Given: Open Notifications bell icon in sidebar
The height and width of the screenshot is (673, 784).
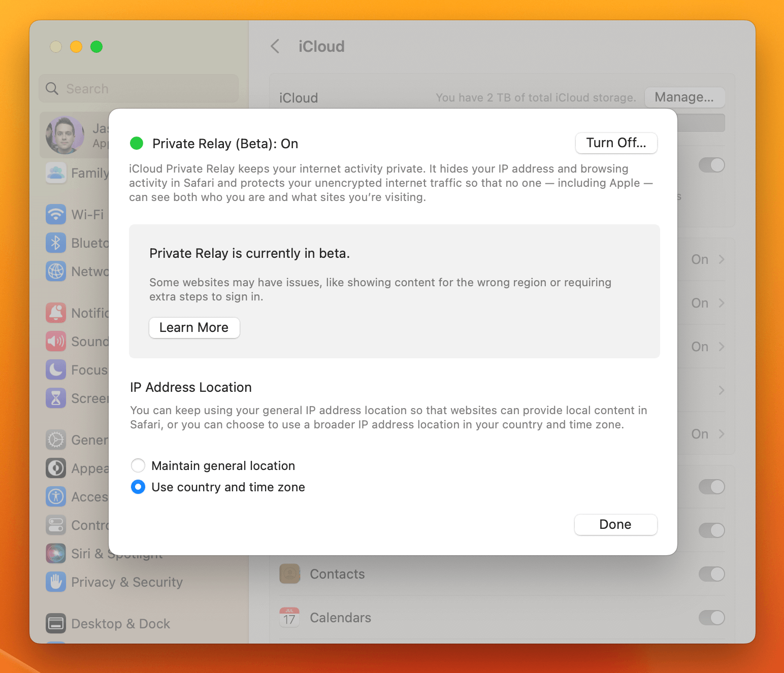Looking at the screenshot, I should point(56,313).
